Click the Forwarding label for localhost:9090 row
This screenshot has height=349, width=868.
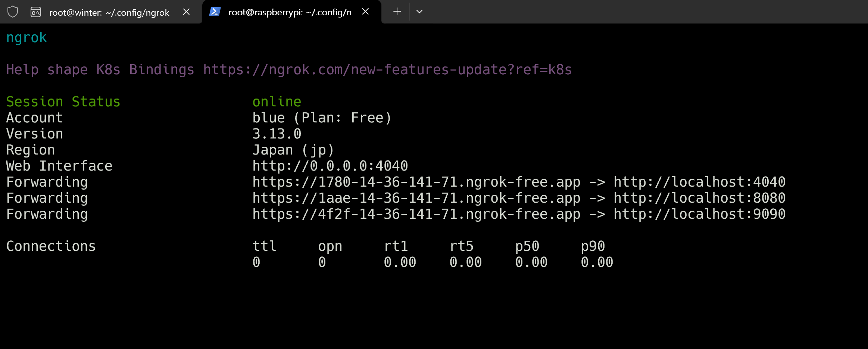tap(47, 214)
